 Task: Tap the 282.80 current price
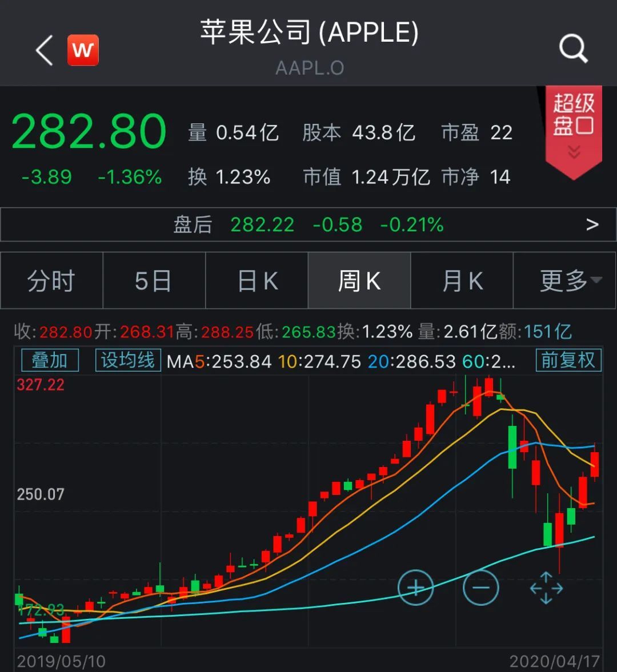click(89, 132)
